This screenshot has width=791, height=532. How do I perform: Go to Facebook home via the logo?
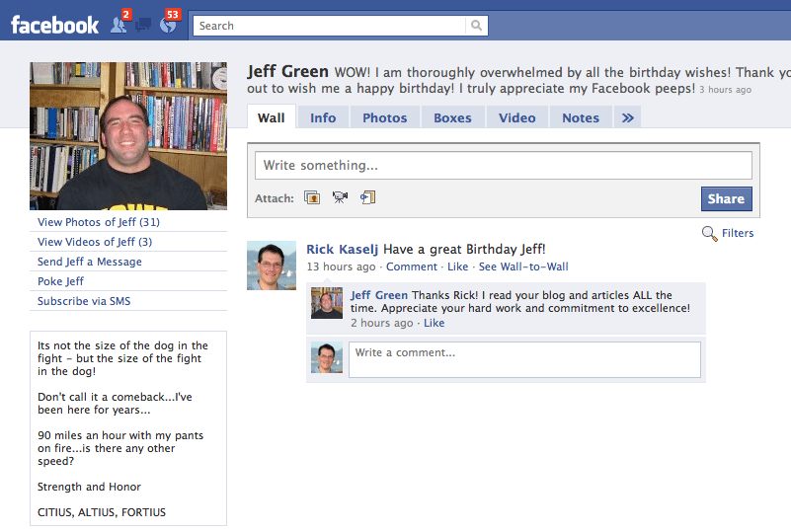[x=54, y=26]
